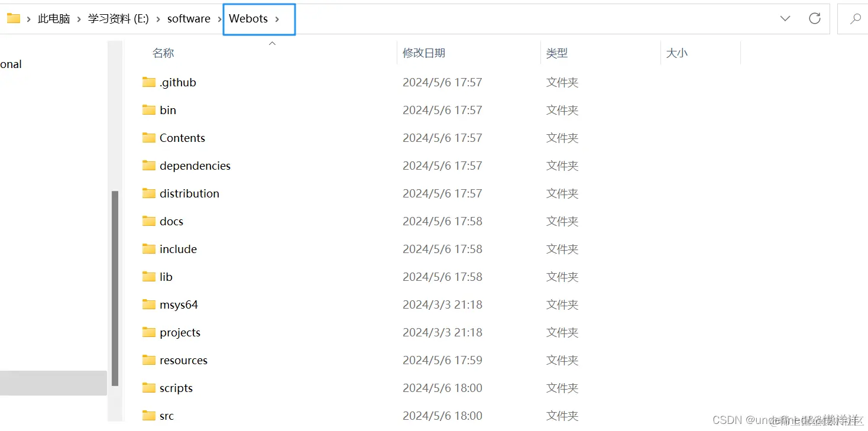Select the highlighted navigation pane item
Viewport: 868px width, 431px height.
[x=53, y=383]
